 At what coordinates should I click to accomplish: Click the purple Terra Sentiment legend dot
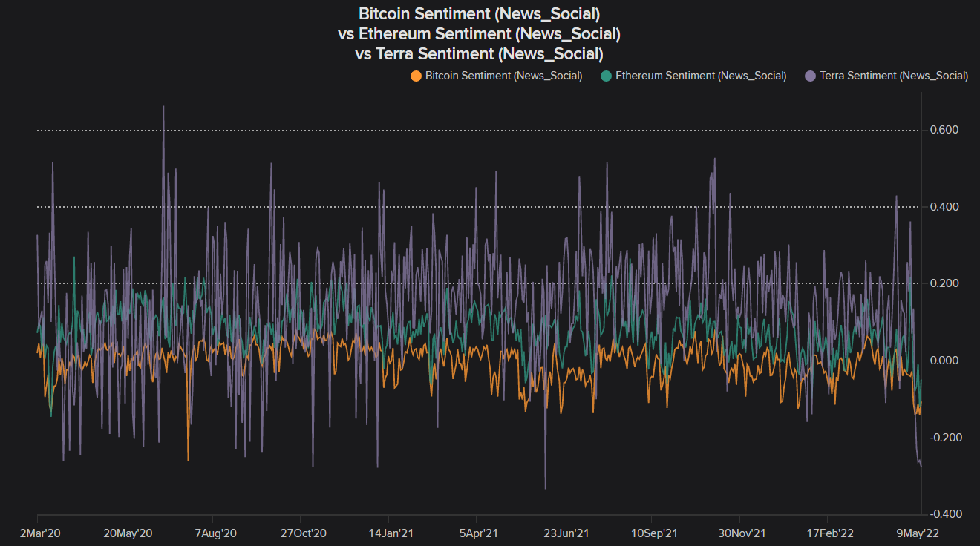(x=811, y=76)
